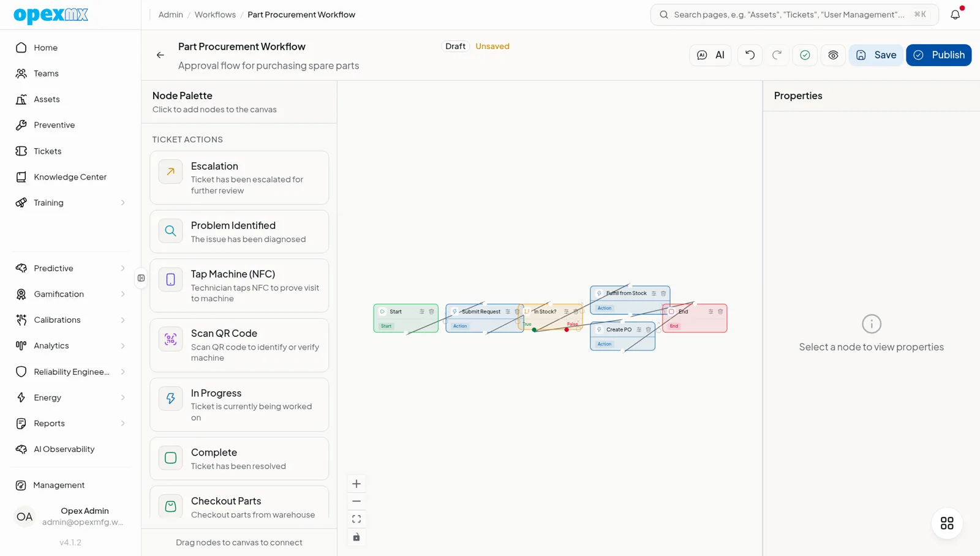Screen dimensions: 980x556
Task: Delete the End node via trash icon
Action: pyautogui.click(x=720, y=312)
